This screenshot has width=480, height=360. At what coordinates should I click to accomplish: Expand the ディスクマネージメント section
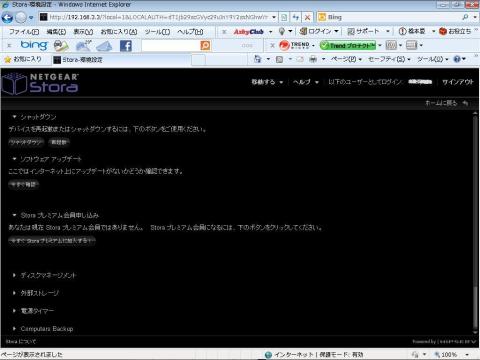pos(14,275)
